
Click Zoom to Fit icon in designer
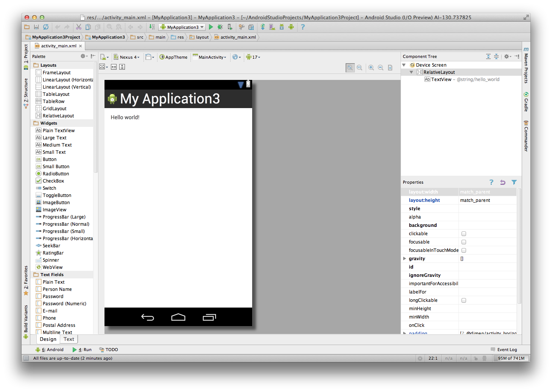tap(350, 67)
